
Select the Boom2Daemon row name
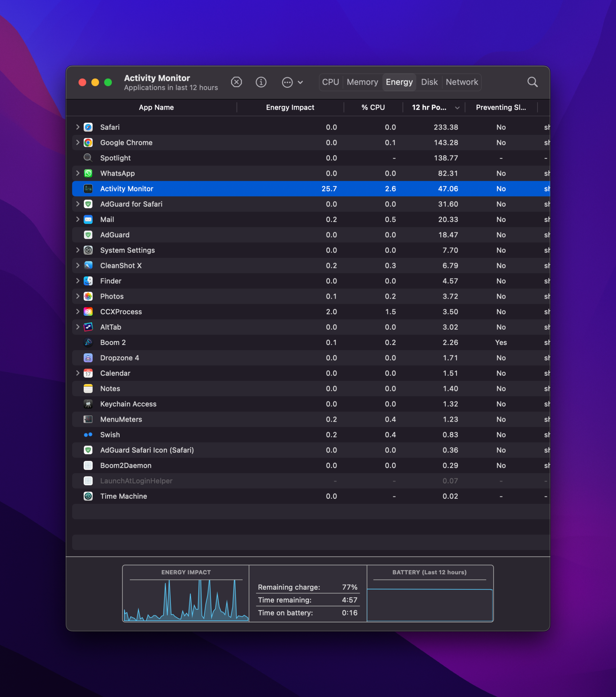tap(126, 466)
